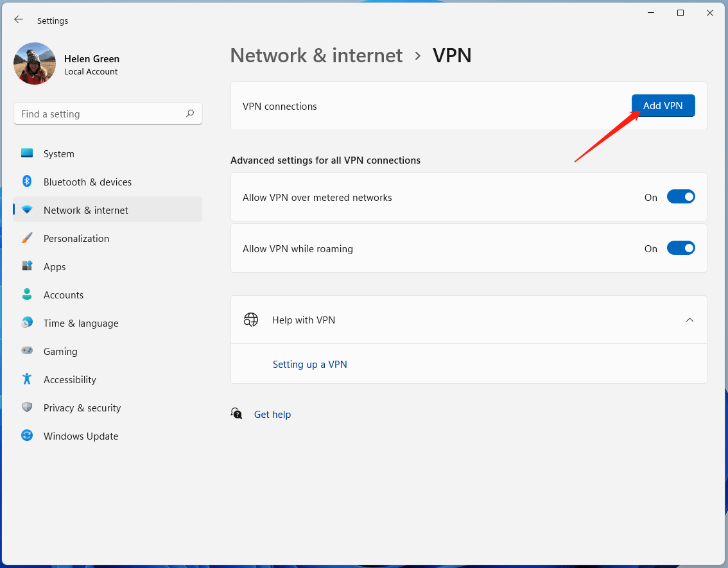Viewport: 728px width, 568px height.
Task: Click the Find a setting search box
Action: point(108,114)
